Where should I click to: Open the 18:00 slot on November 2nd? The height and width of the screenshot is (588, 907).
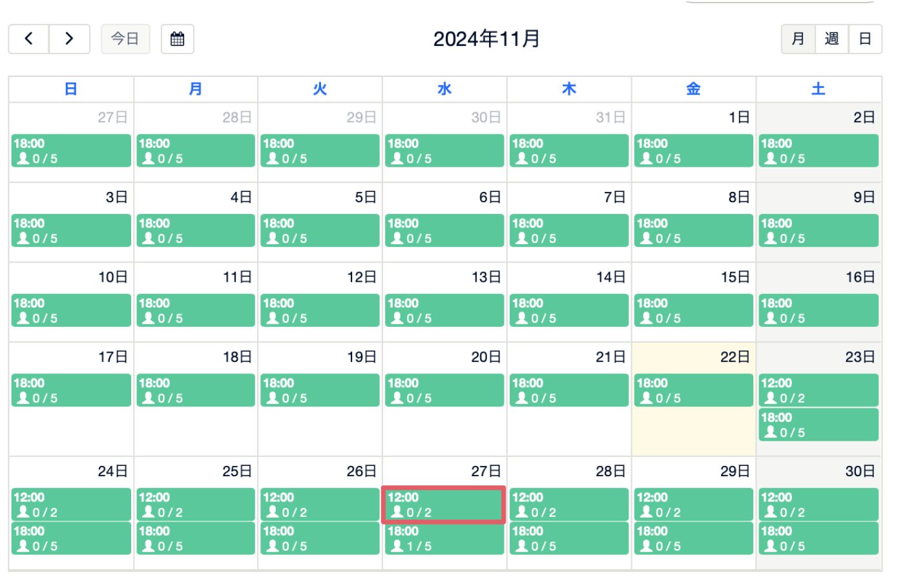point(818,151)
